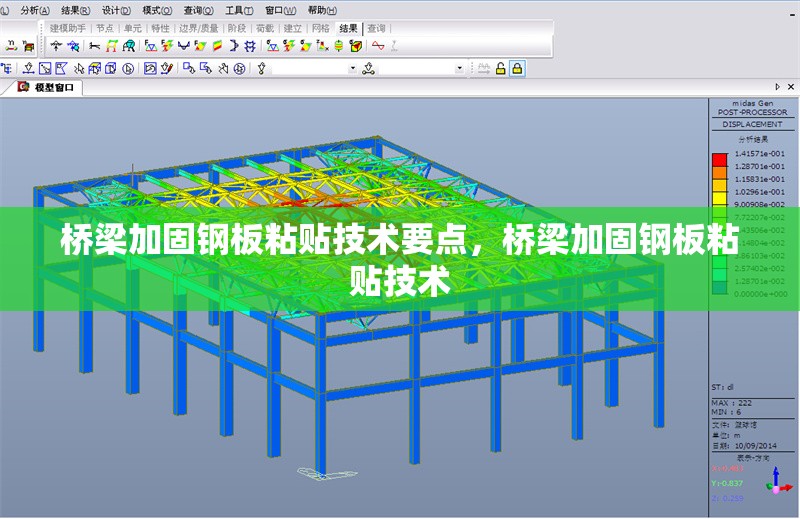This screenshot has width=800, height=519.
Task: Click the 建模助手 tab
Action: (x=68, y=28)
